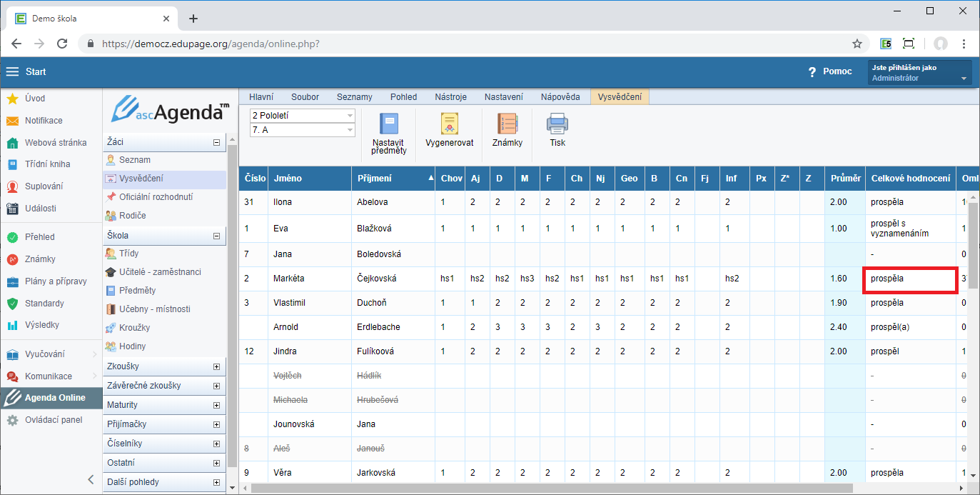Open the 7. A class dropdown
Viewport: 980px width, 495px height.
pos(302,129)
